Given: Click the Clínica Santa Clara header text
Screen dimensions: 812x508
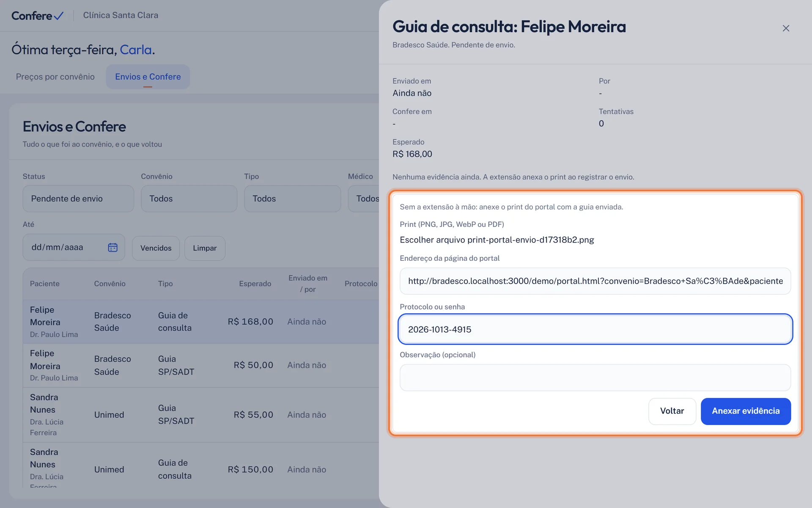Looking at the screenshot, I should [121, 15].
